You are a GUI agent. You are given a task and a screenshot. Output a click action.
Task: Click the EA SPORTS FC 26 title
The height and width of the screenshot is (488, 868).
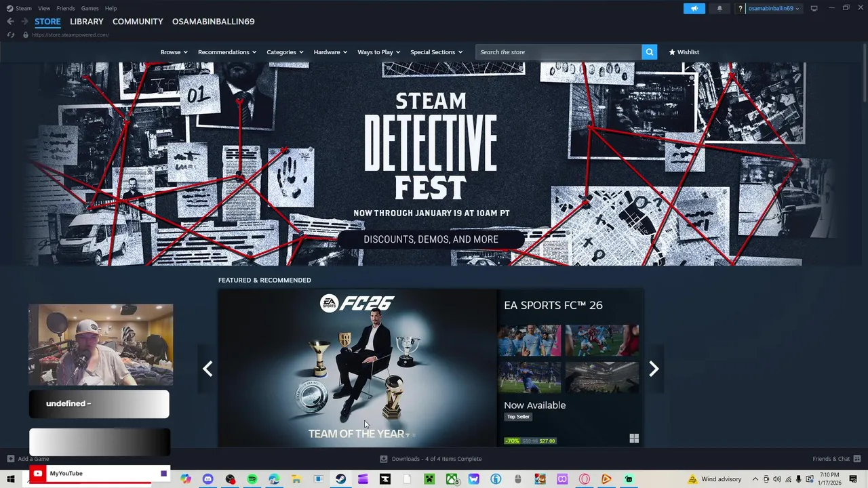pos(553,306)
